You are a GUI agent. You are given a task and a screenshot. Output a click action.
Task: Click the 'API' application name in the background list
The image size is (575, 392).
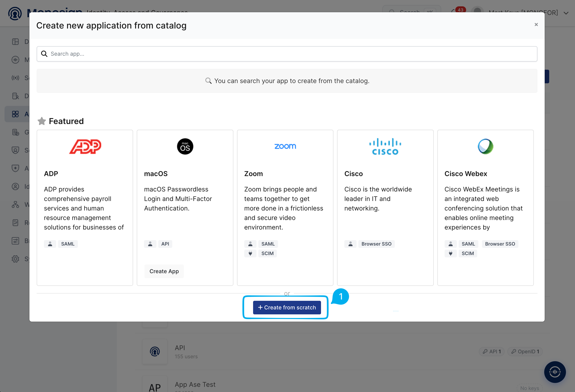(180, 347)
